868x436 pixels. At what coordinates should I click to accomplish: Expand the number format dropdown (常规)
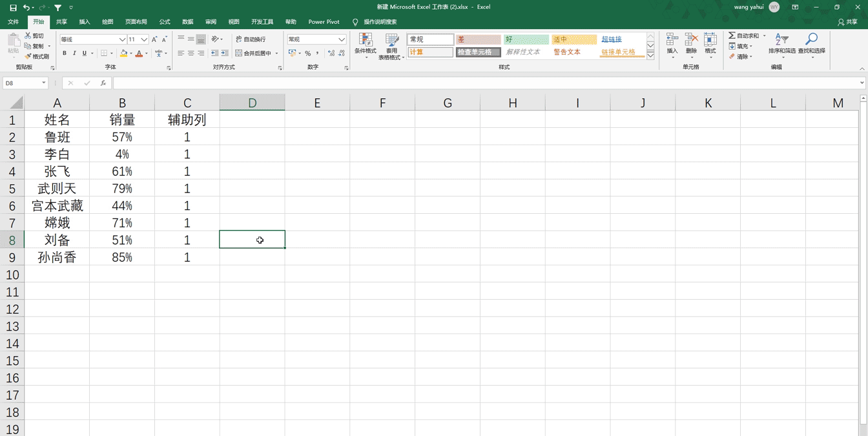pos(342,39)
